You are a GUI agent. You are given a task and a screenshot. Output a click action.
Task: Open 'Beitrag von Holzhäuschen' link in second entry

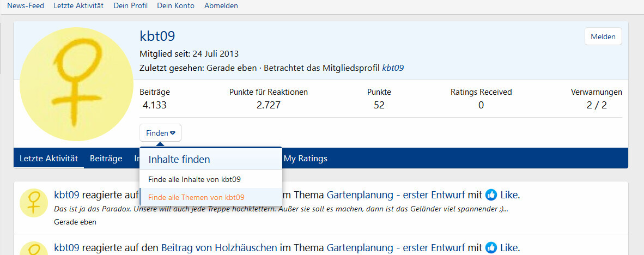pyautogui.click(x=219, y=247)
